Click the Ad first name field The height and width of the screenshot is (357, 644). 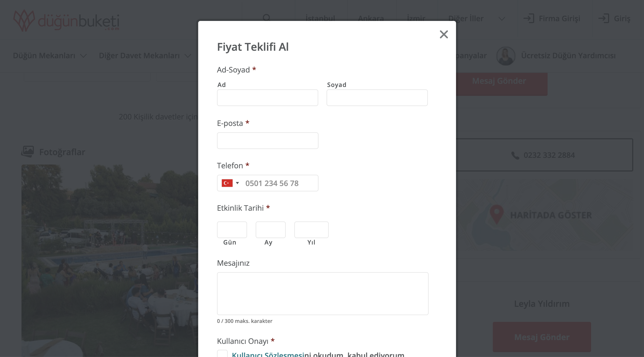coord(267,98)
